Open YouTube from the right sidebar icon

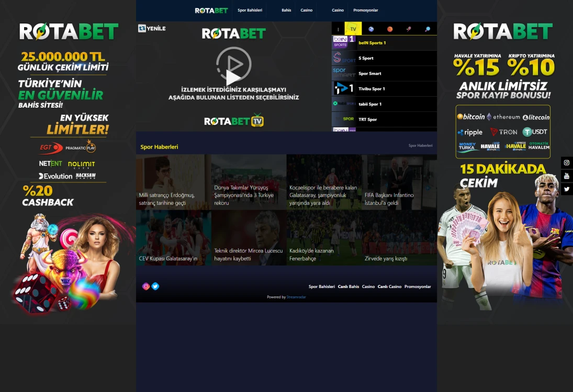[x=567, y=176]
